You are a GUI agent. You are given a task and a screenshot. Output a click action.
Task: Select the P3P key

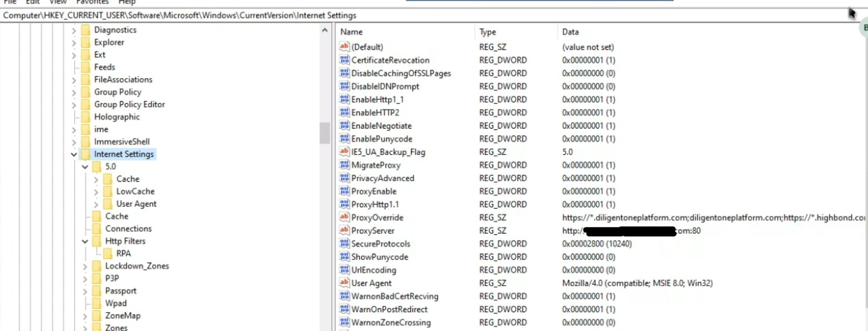[112, 278]
